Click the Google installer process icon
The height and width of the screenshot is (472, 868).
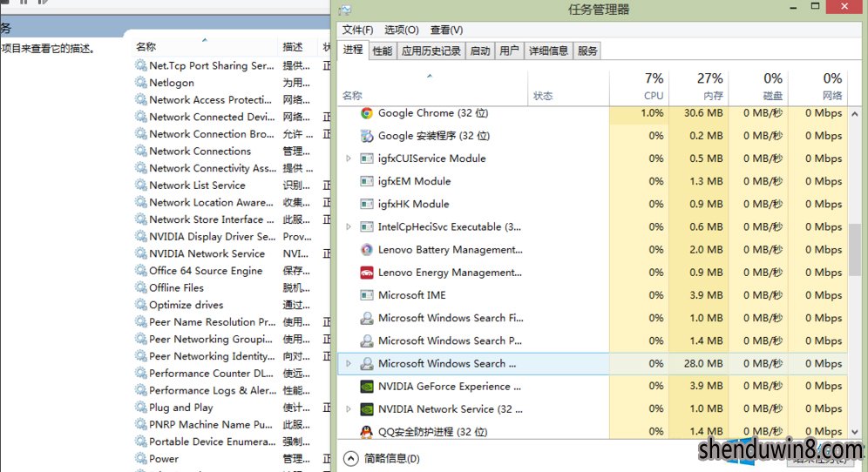[367, 136]
